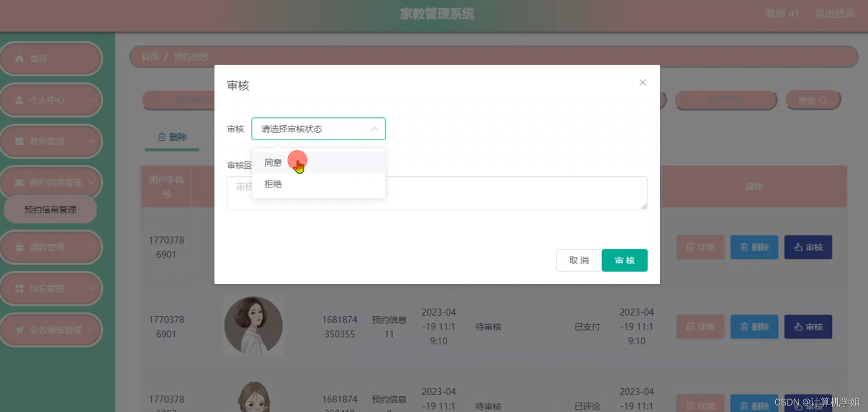Click the avatar thumbnail in the bottom row
The image size is (868, 412).
point(254,397)
